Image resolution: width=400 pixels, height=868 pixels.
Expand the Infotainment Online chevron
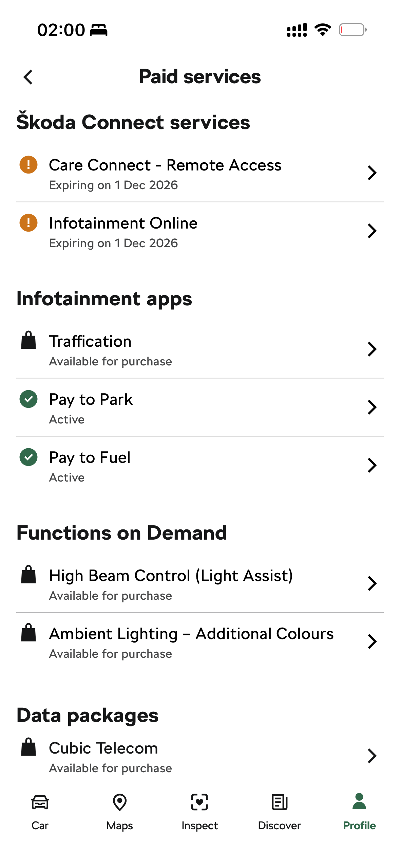(372, 231)
